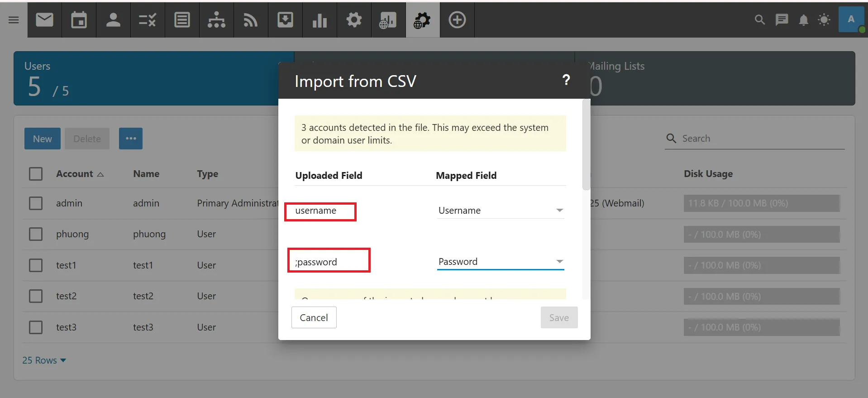Click the Cancel button in dialog
The height and width of the screenshot is (398, 868).
pyautogui.click(x=314, y=317)
